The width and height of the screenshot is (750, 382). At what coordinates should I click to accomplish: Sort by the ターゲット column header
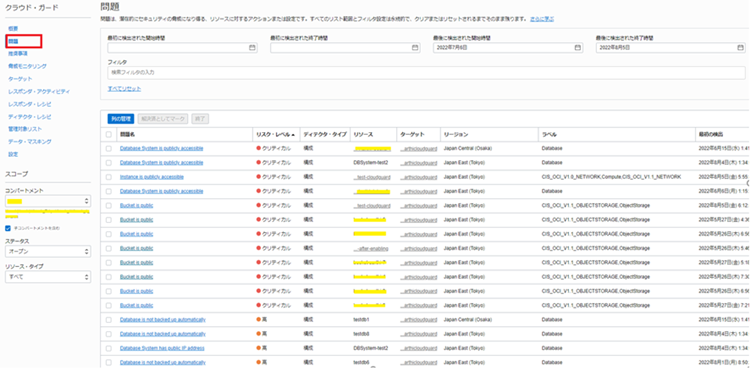[x=412, y=135]
